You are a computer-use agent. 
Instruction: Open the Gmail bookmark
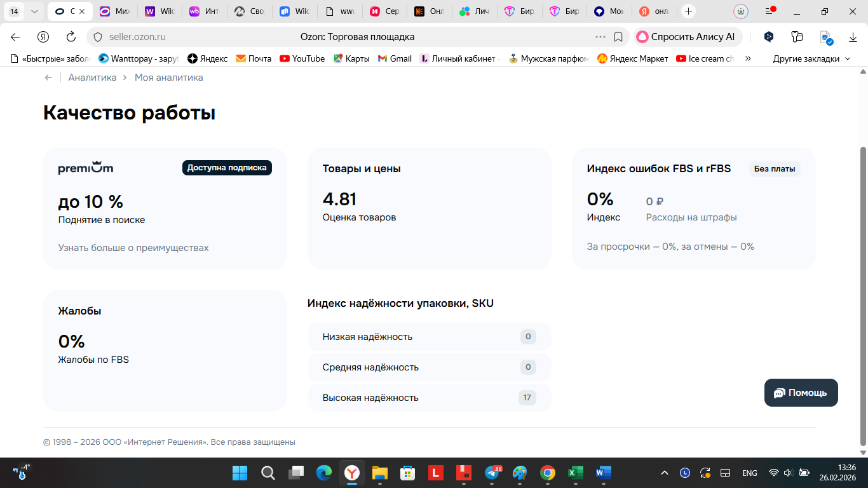(395, 58)
